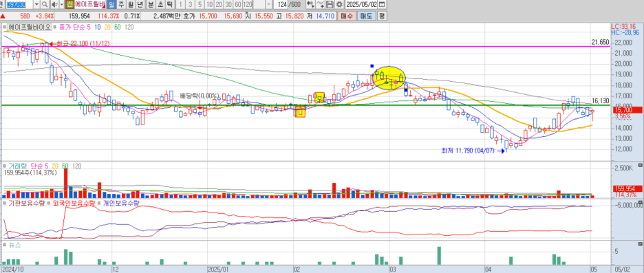Click the 에이프릴바이오 chart legend label
The width and height of the screenshot is (644, 273).
click(29, 27)
